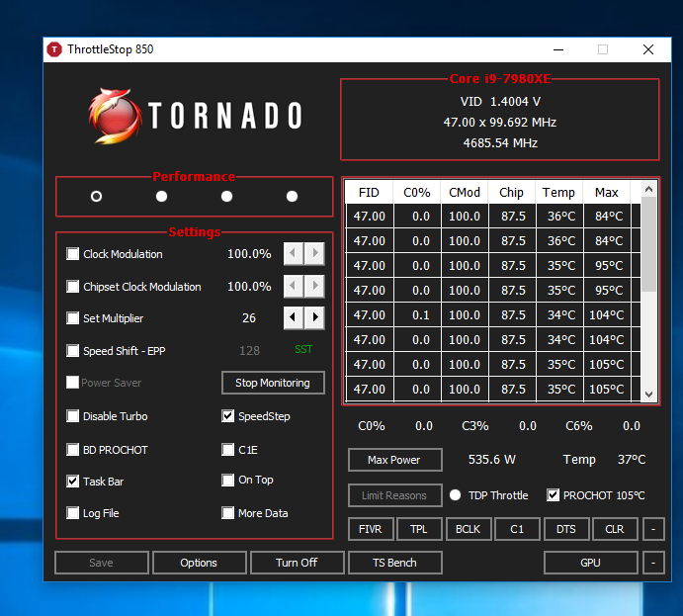Viewport: 683px width, 616px height.
Task: Click the DTS button
Action: tap(566, 529)
